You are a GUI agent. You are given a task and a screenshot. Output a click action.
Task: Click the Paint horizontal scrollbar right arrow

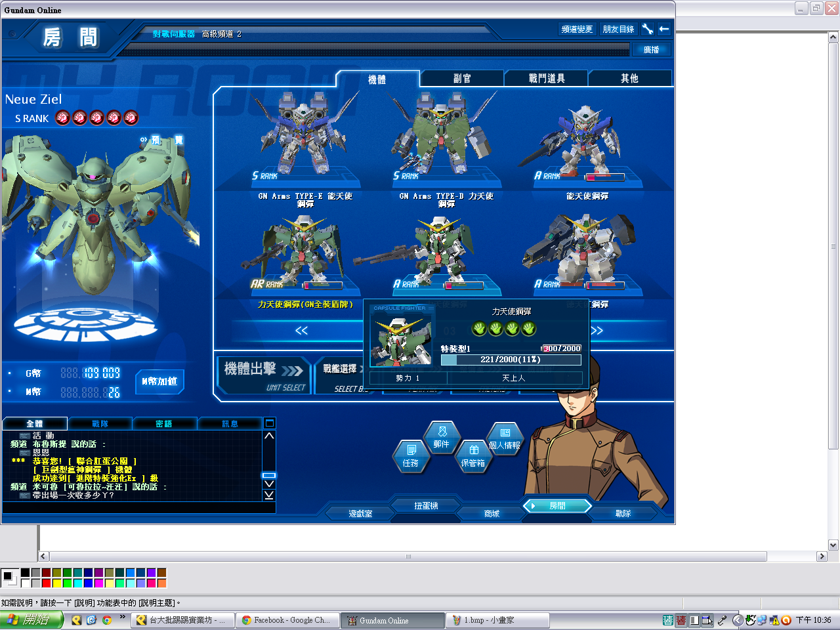click(x=822, y=556)
